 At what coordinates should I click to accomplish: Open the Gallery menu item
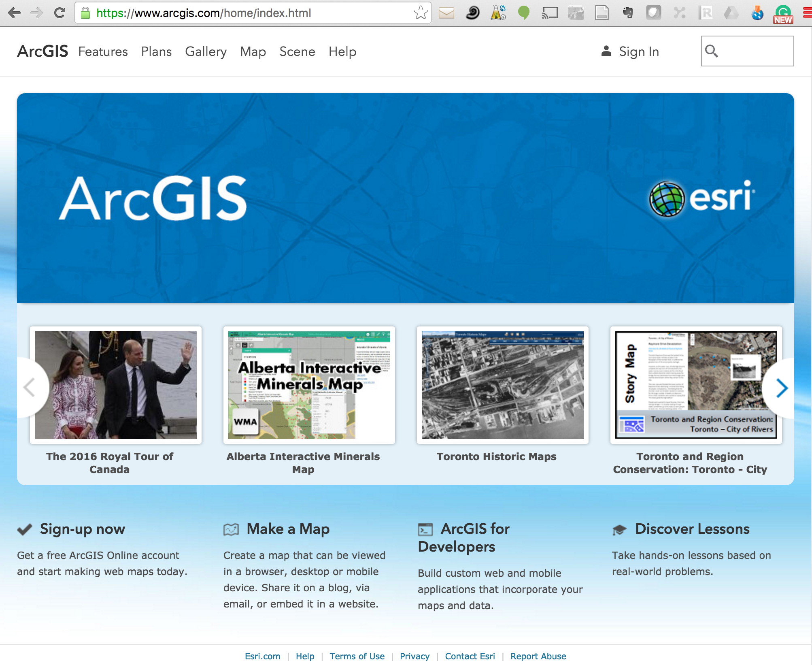[x=206, y=51]
